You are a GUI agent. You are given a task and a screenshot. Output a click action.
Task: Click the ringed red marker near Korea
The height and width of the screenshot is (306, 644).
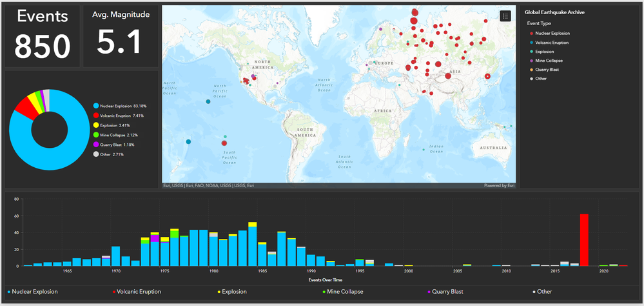pyautogui.click(x=487, y=76)
